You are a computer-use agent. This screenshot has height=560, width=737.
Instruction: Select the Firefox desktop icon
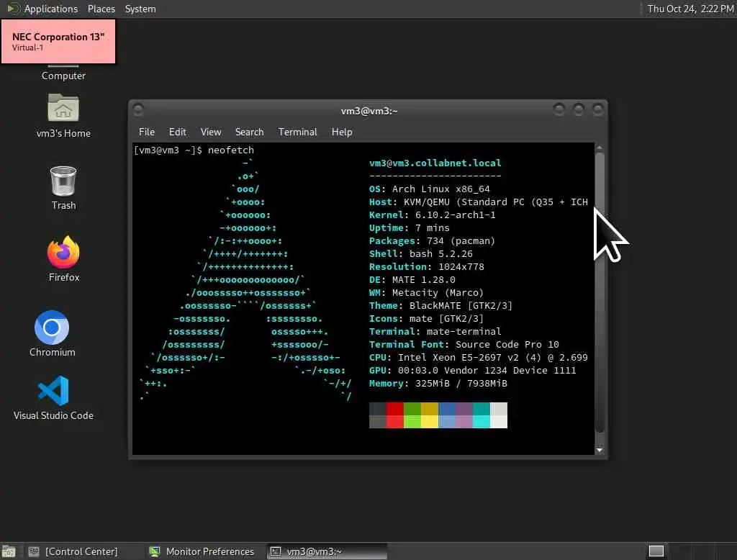click(x=63, y=251)
